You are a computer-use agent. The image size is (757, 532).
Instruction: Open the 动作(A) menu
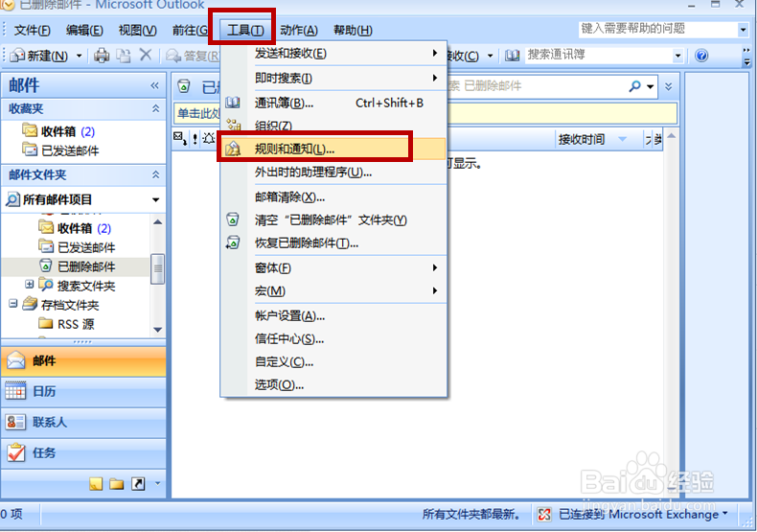pos(299,31)
